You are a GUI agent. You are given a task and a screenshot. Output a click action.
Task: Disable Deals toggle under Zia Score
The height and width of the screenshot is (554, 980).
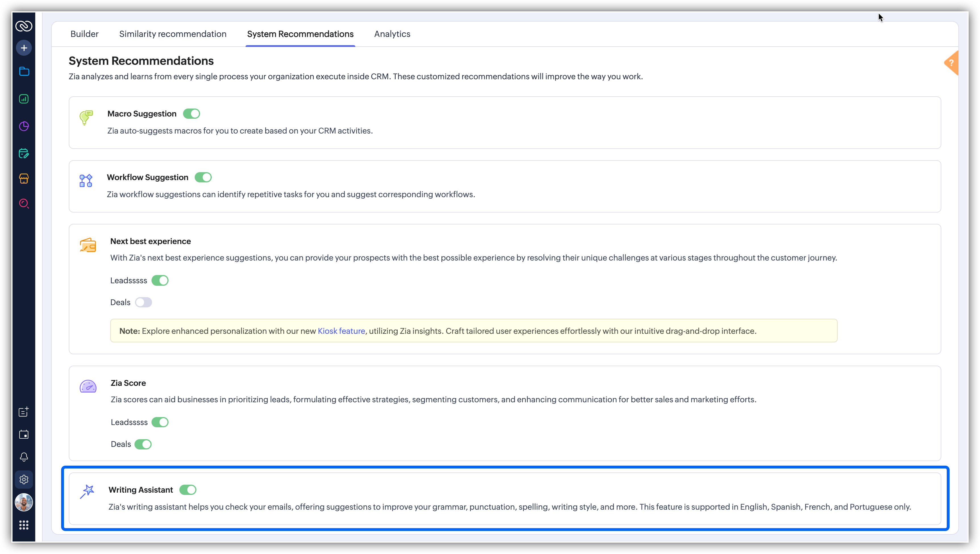coord(143,444)
